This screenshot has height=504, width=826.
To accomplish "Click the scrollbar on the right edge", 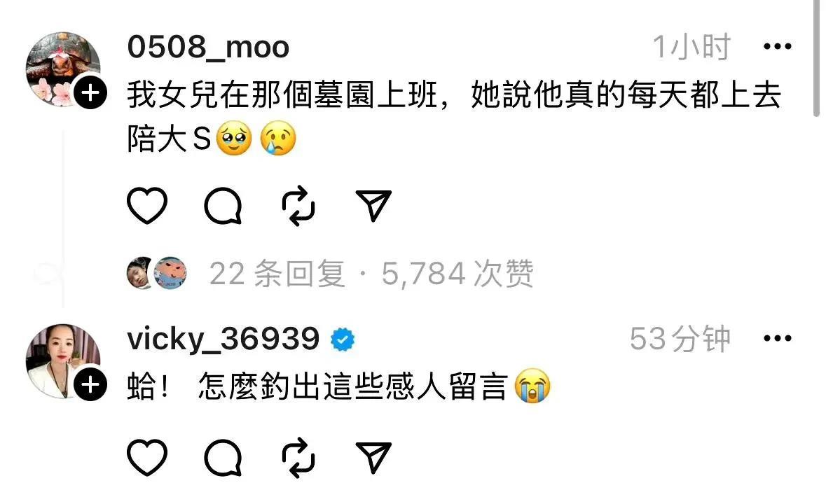I will pyautogui.click(x=816, y=58).
